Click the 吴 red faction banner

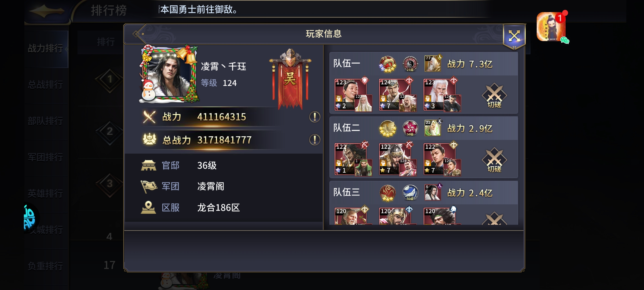(290, 79)
